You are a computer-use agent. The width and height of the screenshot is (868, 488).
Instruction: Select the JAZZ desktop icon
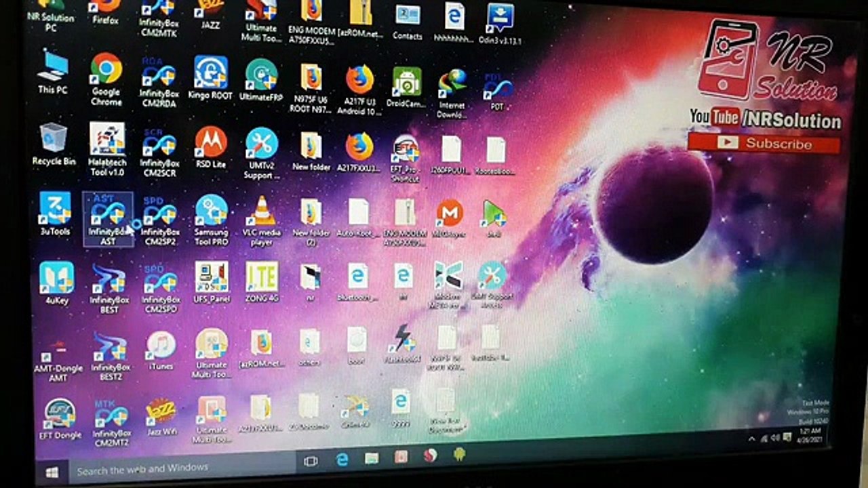click(x=210, y=14)
